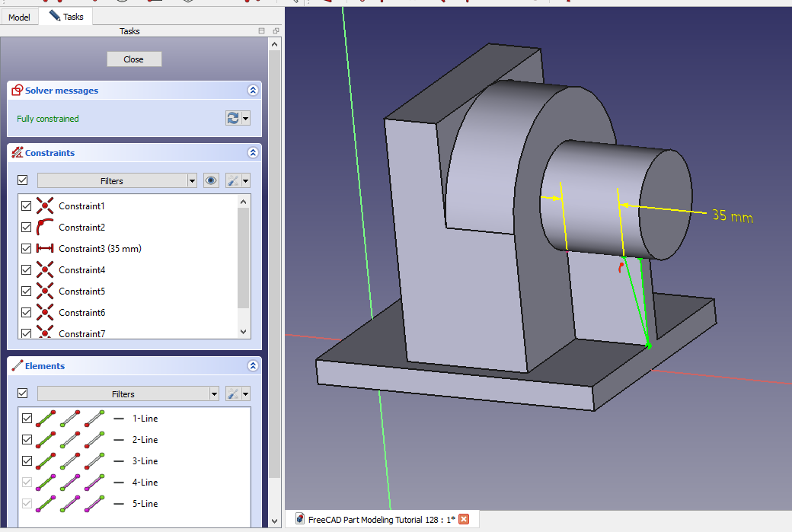Click the edge icon of 1-Line
792x532 pixels.
coord(46,418)
